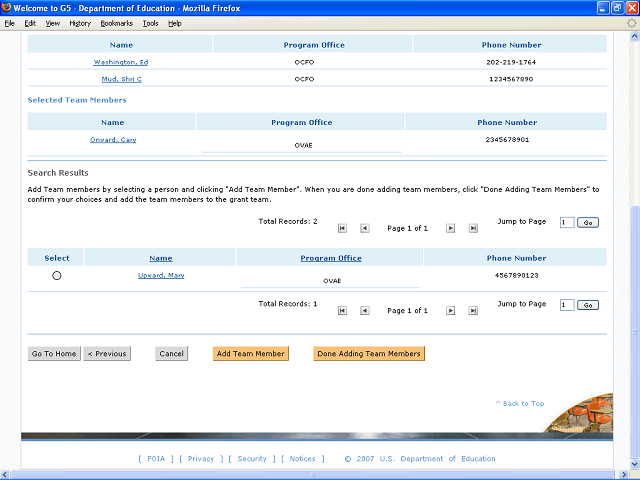This screenshot has width=640, height=480.
Task: Open the Washington, Ed link
Action: click(x=121, y=62)
